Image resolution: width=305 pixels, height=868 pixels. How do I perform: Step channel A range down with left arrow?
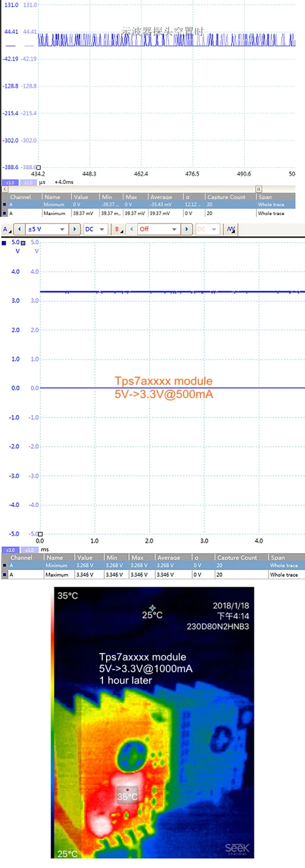click(18, 230)
